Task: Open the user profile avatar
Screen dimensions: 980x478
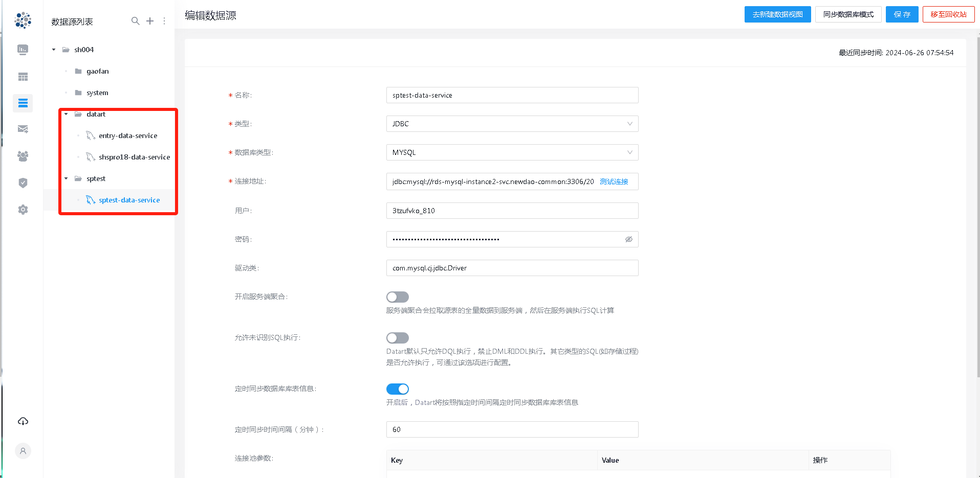Action: [x=23, y=451]
